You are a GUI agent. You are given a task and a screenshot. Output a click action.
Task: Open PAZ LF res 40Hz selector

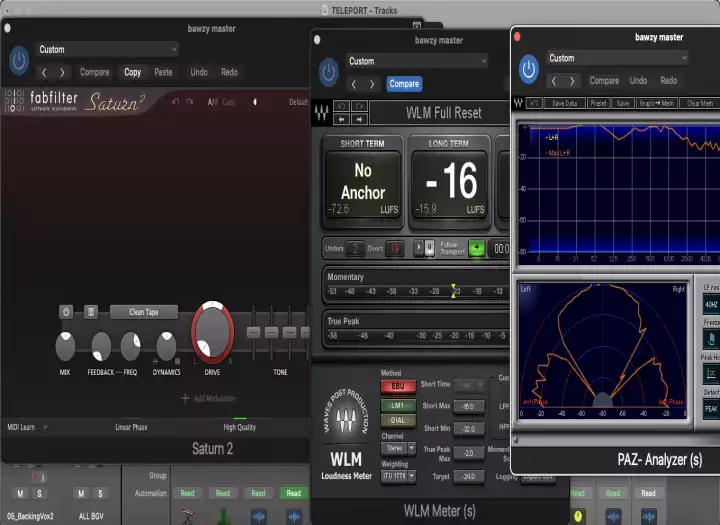tap(711, 305)
